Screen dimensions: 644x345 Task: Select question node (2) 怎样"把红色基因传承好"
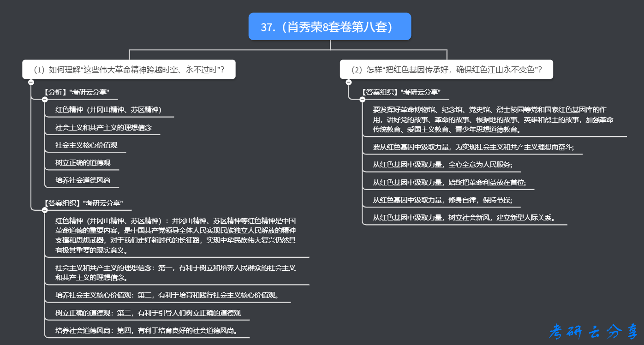pos(446,70)
